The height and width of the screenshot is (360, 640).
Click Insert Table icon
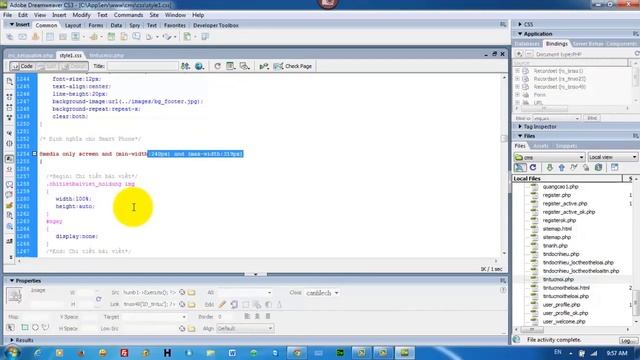(x=50, y=37)
